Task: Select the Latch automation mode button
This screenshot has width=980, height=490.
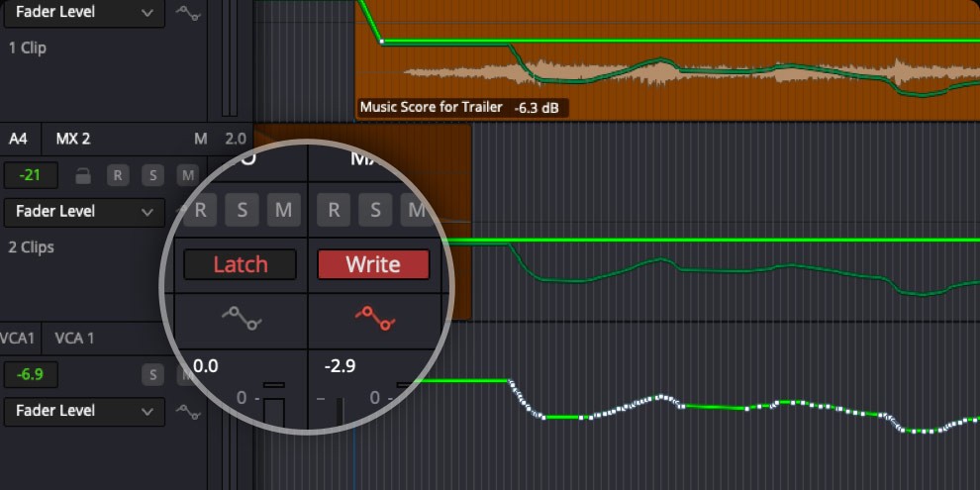Action: [x=240, y=264]
